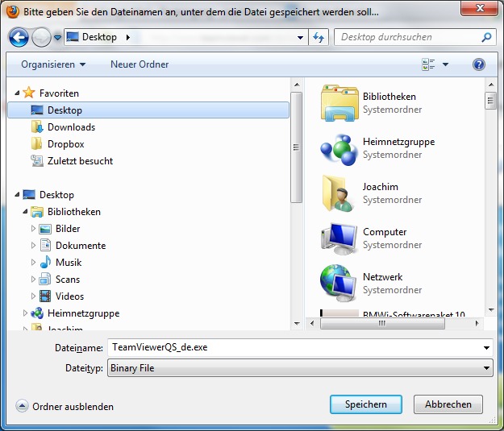Click the refresh button beside address bar
Screen dimensions: 504x431
pyautogui.click(x=318, y=37)
